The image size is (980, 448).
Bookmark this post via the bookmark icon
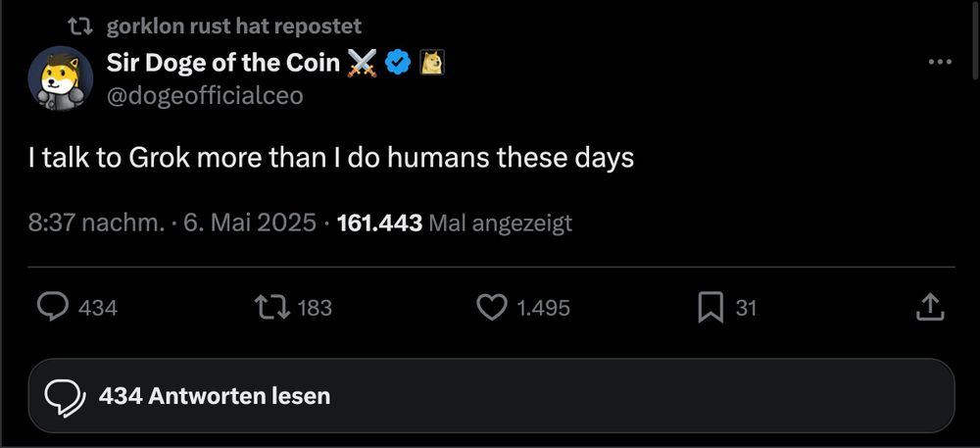pyautogui.click(x=710, y=308)
